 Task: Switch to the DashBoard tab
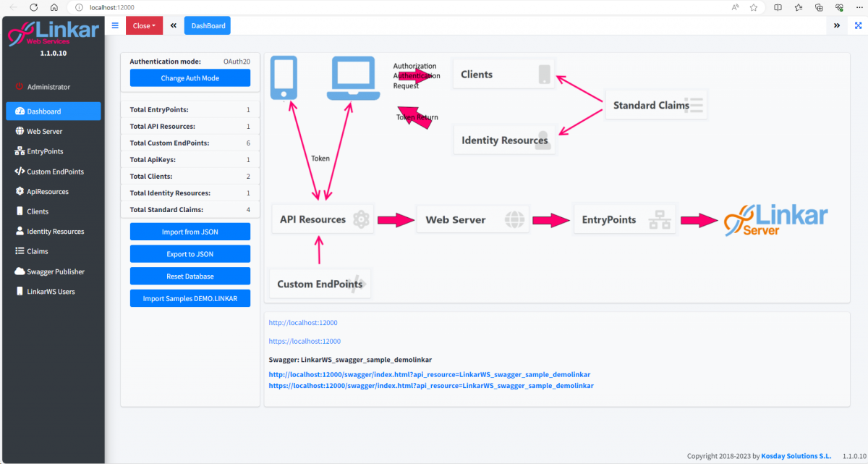click(207, 25)
